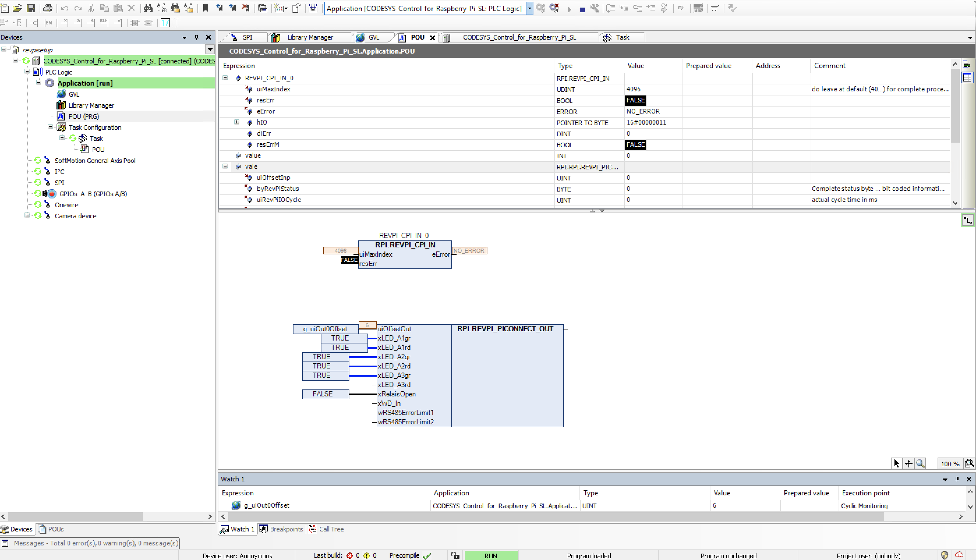Viewport: 976px width, 560px height.
Task: Click the GPIOs_A_B device tree item
Action: (93, 194)
